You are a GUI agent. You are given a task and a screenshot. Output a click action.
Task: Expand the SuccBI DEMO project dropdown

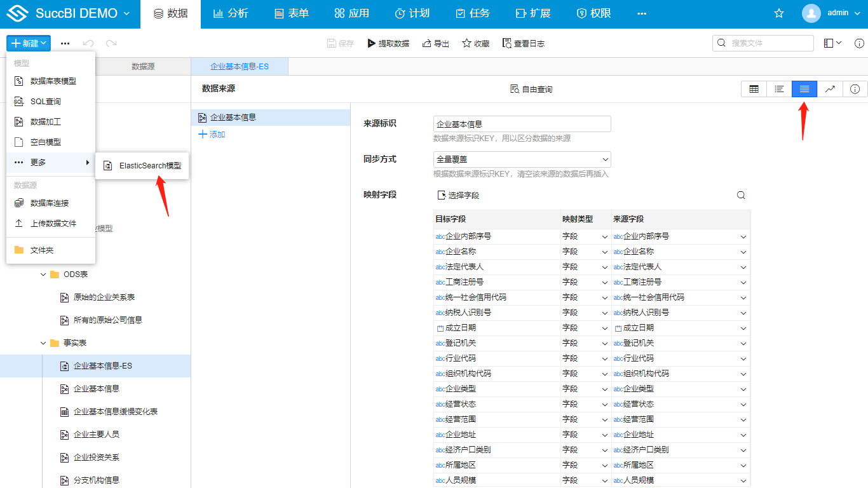point(126,13)
